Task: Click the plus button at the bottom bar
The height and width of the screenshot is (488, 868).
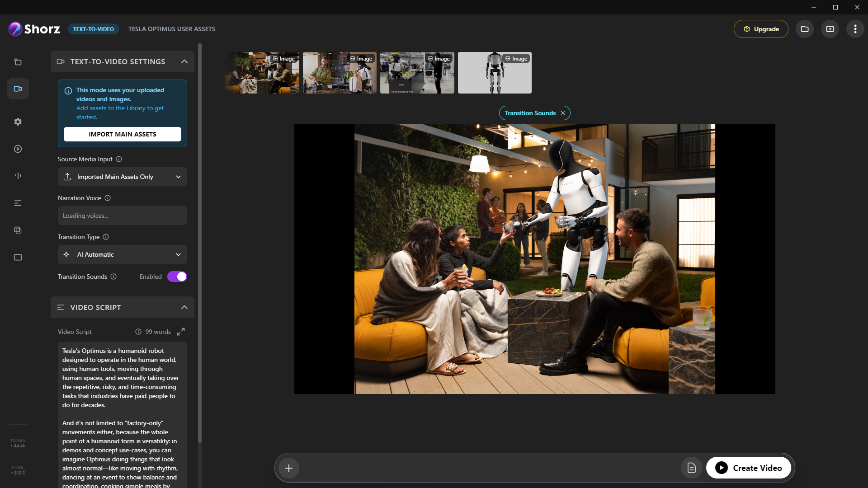Action: pos(289,468)
